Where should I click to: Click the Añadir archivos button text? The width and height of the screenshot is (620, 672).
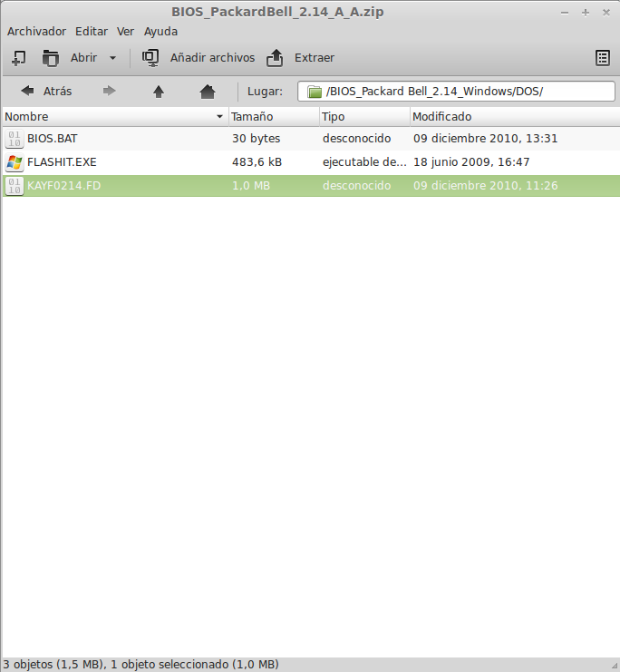(x=212, y=57)
